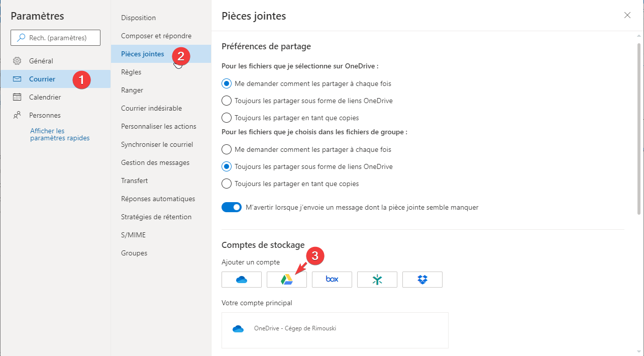
Task: Open the Ranger settings page
Action: pos(161,90)
